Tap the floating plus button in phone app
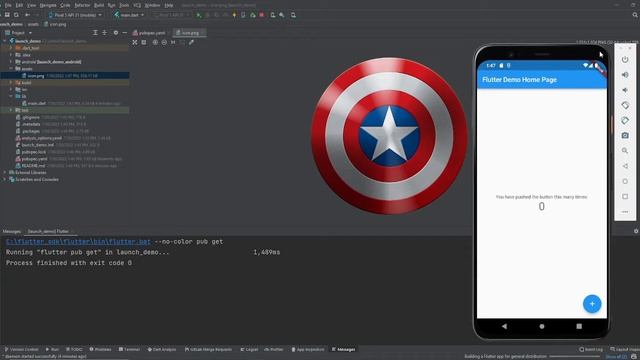Image resolution: width=640 pixels, height=360 pixels. coord(592,304)
